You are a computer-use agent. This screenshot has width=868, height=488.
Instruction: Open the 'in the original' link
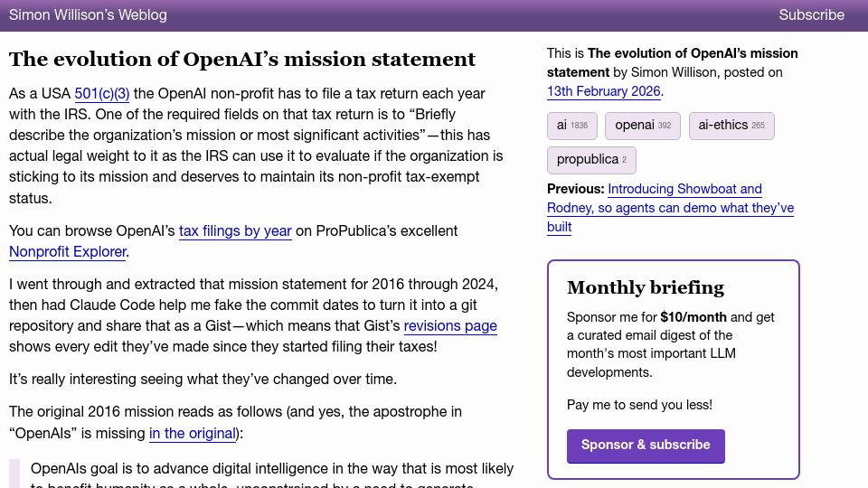pyautogui.click(x=193, y=433)
